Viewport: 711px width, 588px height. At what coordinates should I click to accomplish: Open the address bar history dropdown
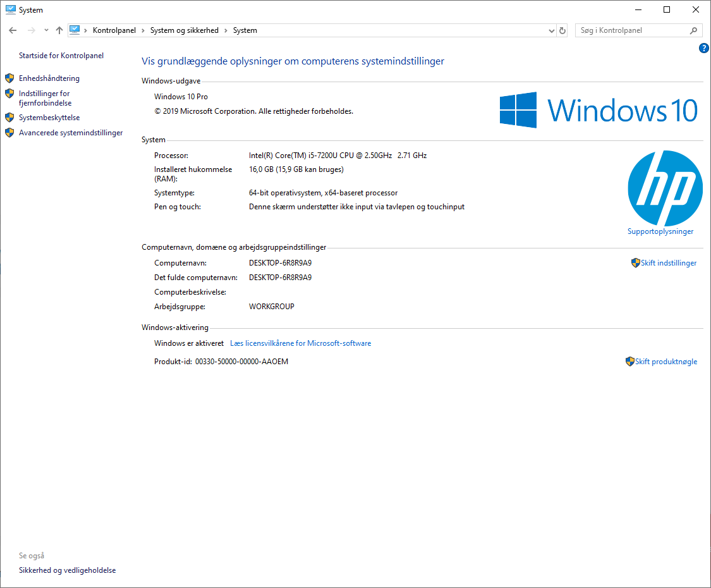(x=551, y=30)
